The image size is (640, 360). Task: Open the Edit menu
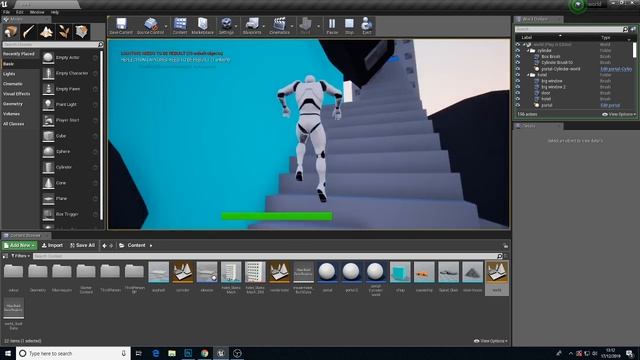coord(20,12)
